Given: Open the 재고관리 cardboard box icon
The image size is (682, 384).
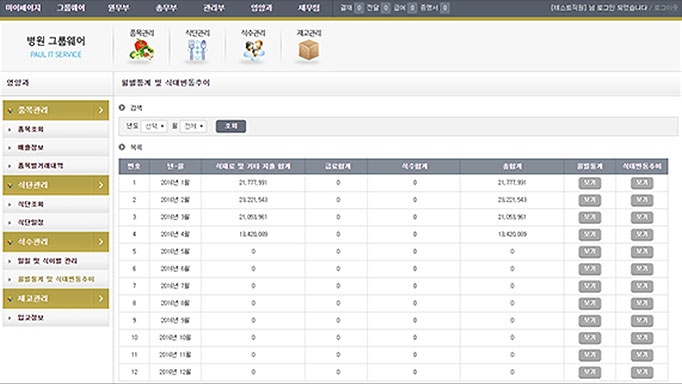Looking at the screenshot, I should click(309, 50).
